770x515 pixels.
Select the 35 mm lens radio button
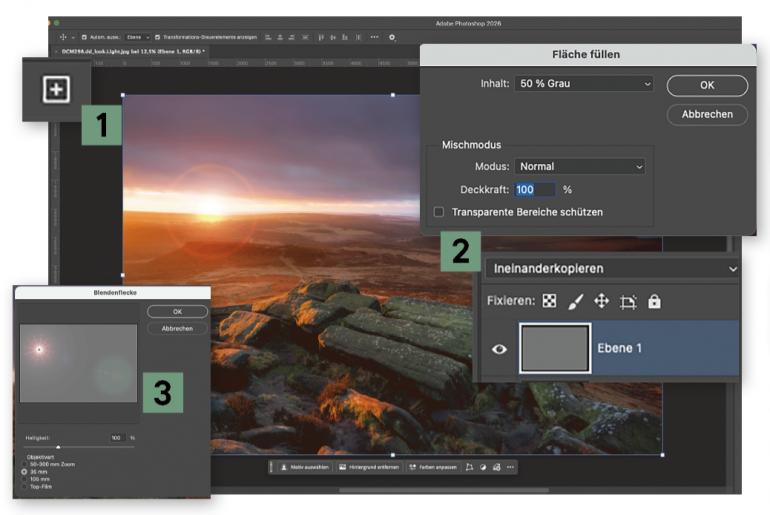point(24,471)
